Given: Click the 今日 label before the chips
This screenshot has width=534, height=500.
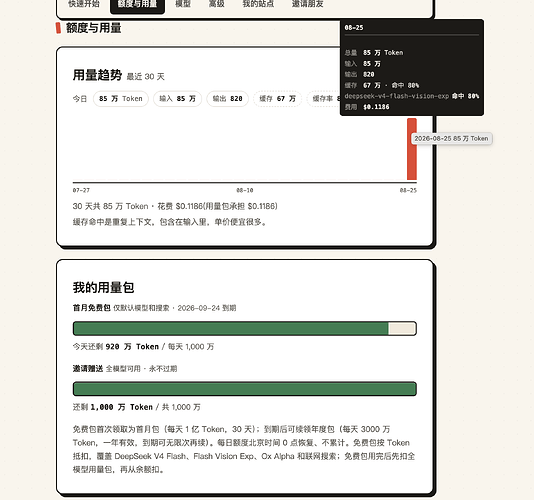Looking at the screenshot, I should point(80,99).
